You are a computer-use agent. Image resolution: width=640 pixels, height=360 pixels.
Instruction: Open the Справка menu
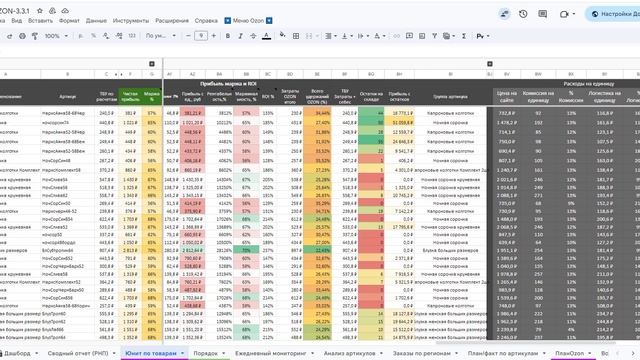(206, 21)
